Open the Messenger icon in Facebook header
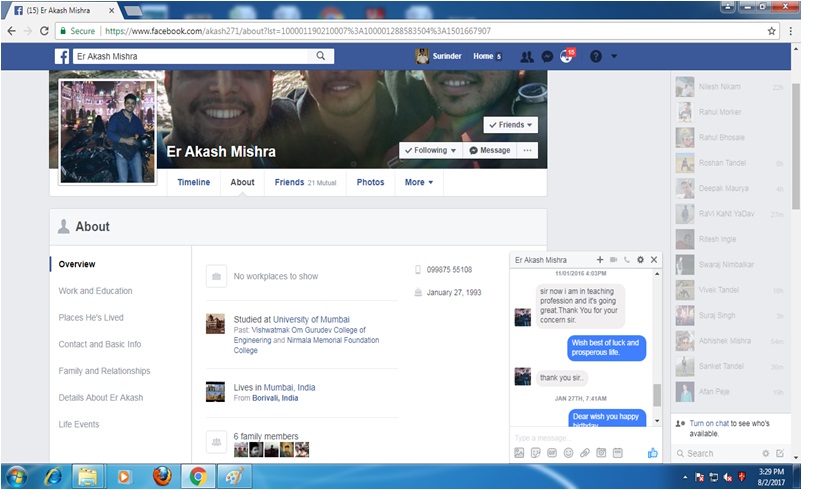The height and width of the screenshot is (490, 819). click(547, 57)
